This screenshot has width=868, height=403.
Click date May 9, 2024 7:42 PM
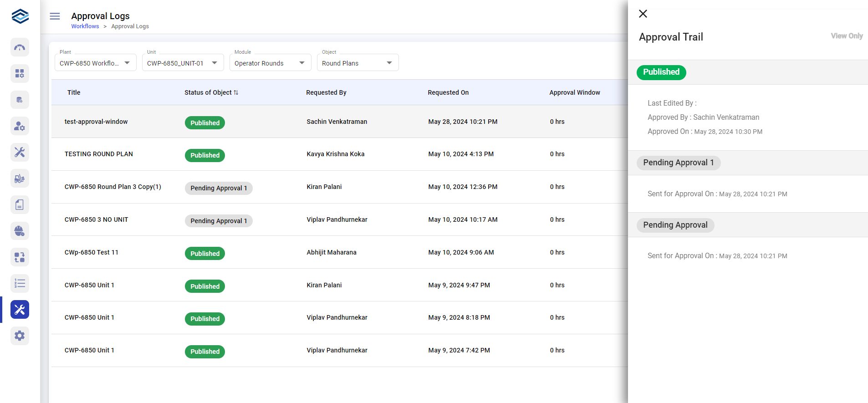pyautogui.click(x=459, y=350)
